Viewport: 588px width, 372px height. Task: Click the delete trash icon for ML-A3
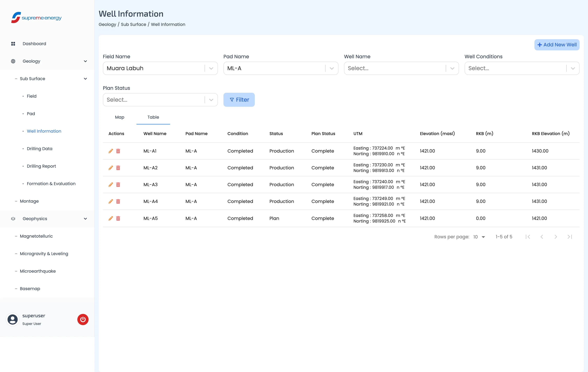[x=118, y=185]
